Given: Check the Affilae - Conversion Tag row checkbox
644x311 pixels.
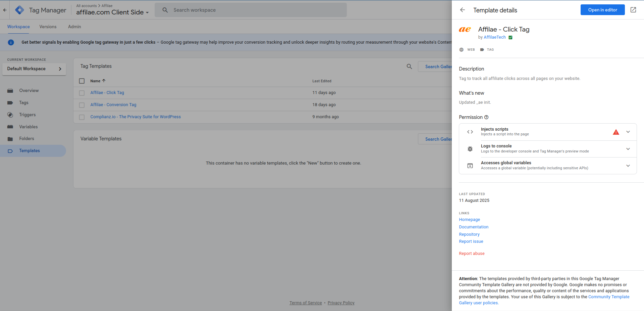Looking at the screenshot, I should click(82, 105).
